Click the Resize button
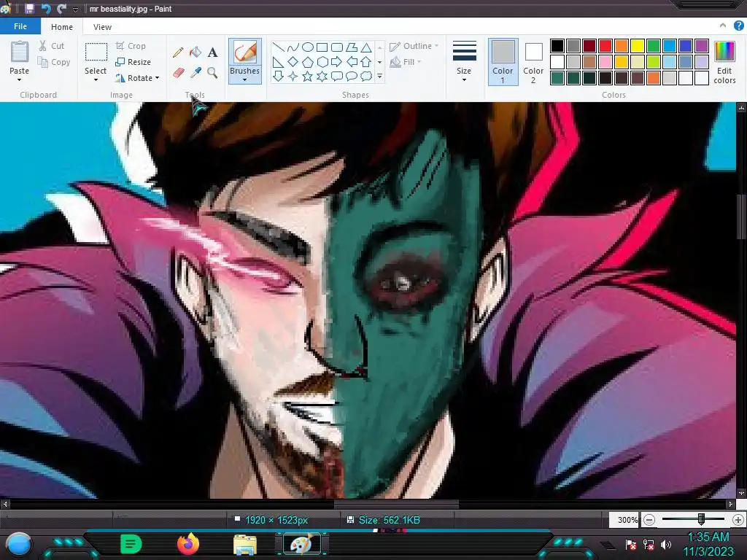The image size is (747, 560). tap(133, 62)
